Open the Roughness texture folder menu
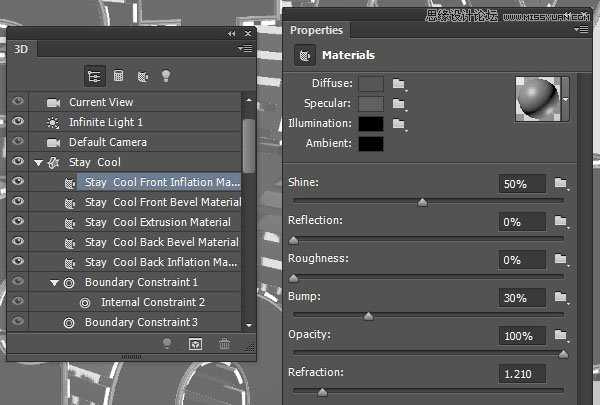 point(561,259)
